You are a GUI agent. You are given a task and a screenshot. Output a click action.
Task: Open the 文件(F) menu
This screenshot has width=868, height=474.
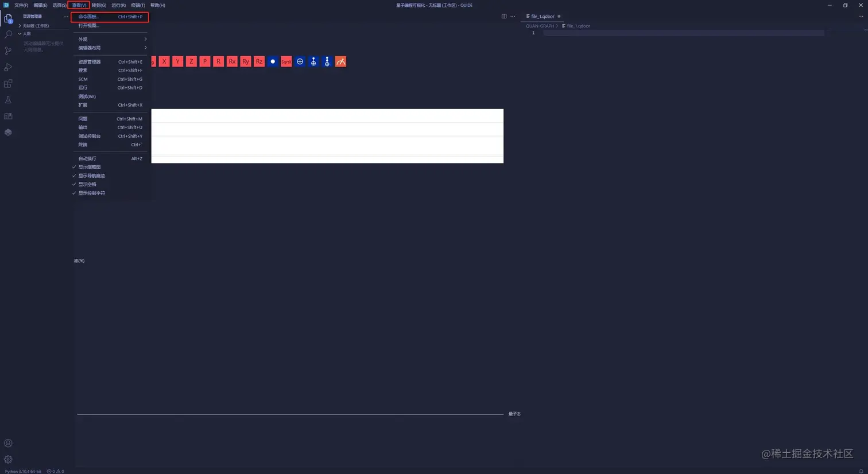[21, 5]
